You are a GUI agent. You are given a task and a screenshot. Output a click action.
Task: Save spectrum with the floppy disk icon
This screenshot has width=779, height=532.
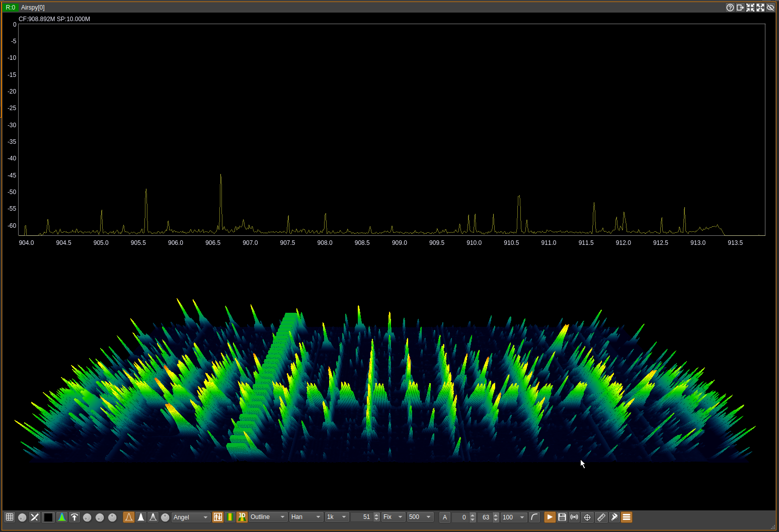pyautogui.click(x=562, y=517)
